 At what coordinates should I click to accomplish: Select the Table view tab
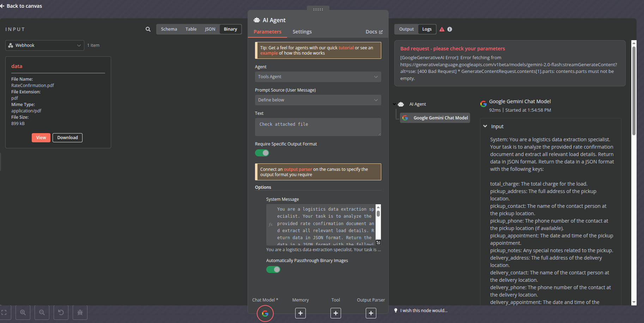tap(191, 29)
